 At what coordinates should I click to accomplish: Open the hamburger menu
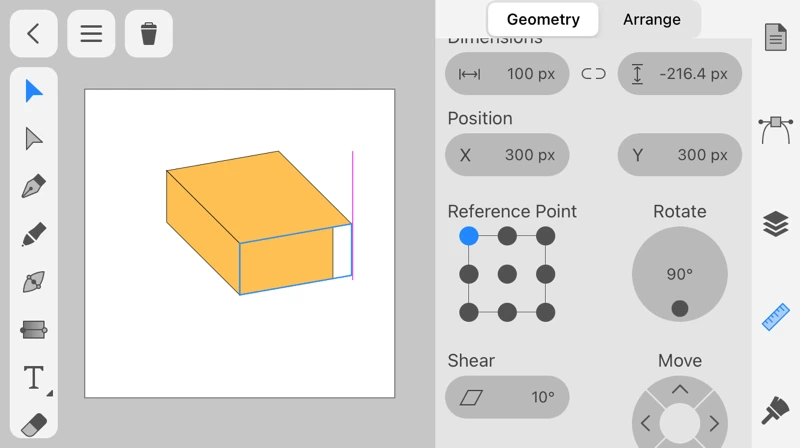[x=91, y=34]
